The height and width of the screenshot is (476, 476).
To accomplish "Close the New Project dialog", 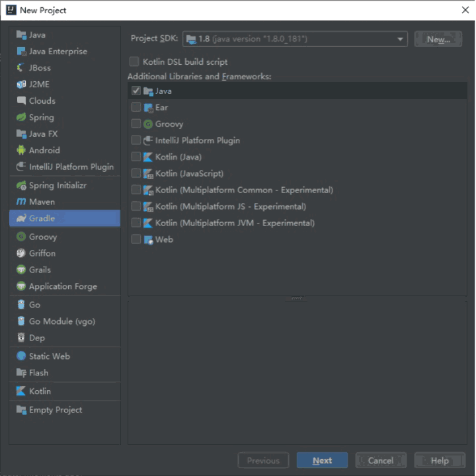I will [x=465, y=10].
